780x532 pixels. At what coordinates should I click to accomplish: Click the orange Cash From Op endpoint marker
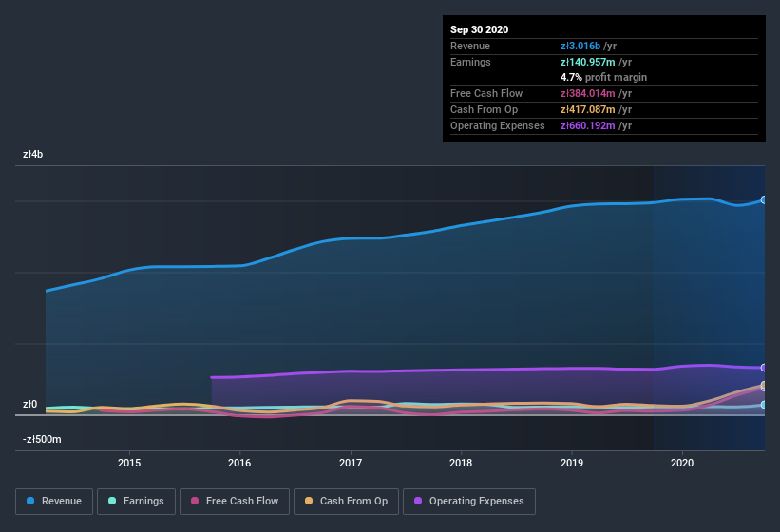pyautogui.click(x=763, y=386)
